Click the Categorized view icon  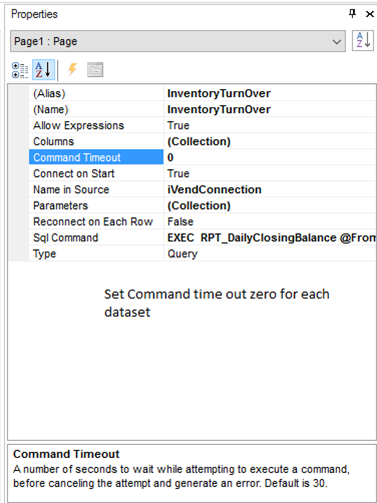(20, 70)
